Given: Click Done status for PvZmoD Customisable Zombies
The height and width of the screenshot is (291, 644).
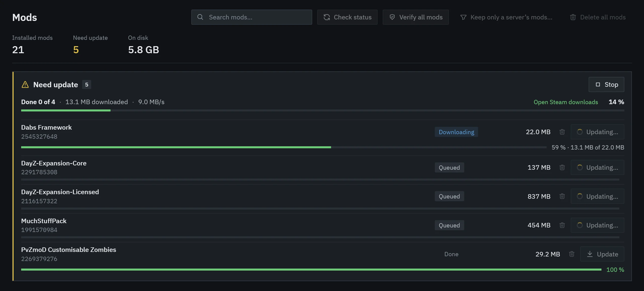Looking at the screenshot, I should coord(451,254).
